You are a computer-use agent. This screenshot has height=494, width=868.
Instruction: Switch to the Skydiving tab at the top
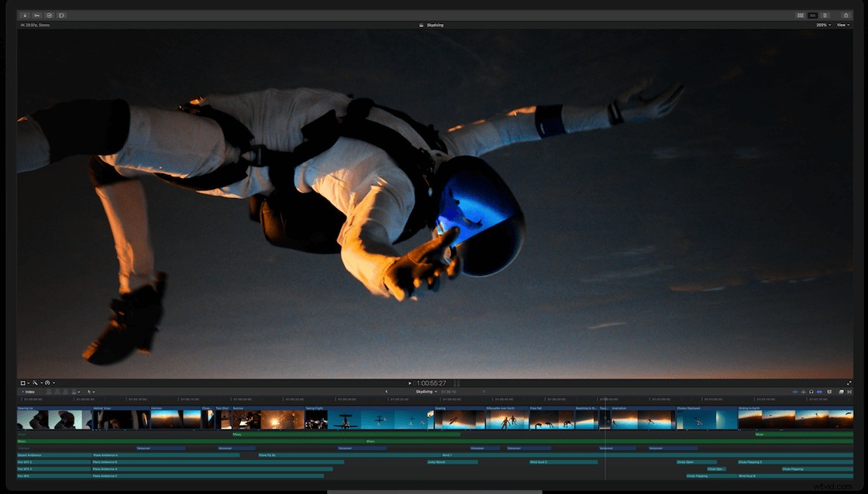coord(433,24)
